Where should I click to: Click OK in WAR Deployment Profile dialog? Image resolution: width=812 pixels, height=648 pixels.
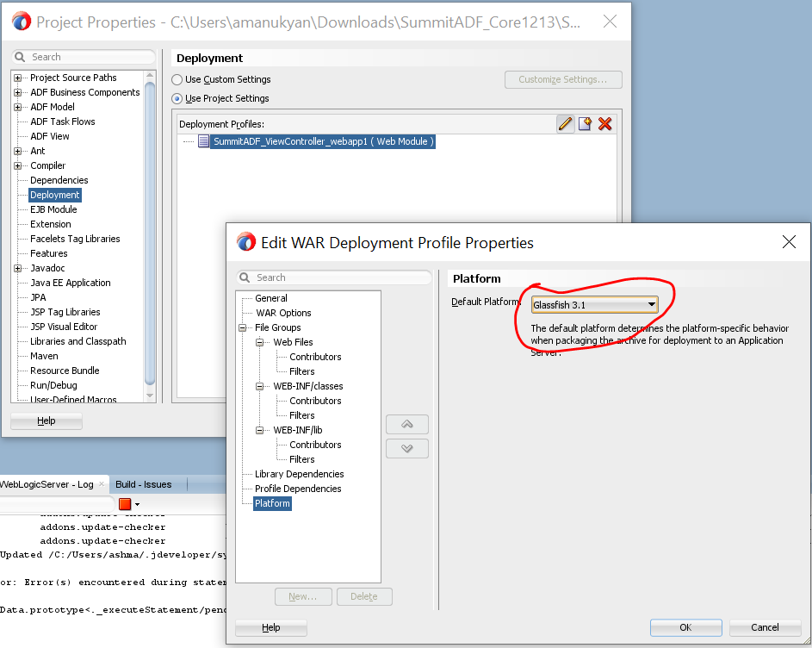point(685,627)
